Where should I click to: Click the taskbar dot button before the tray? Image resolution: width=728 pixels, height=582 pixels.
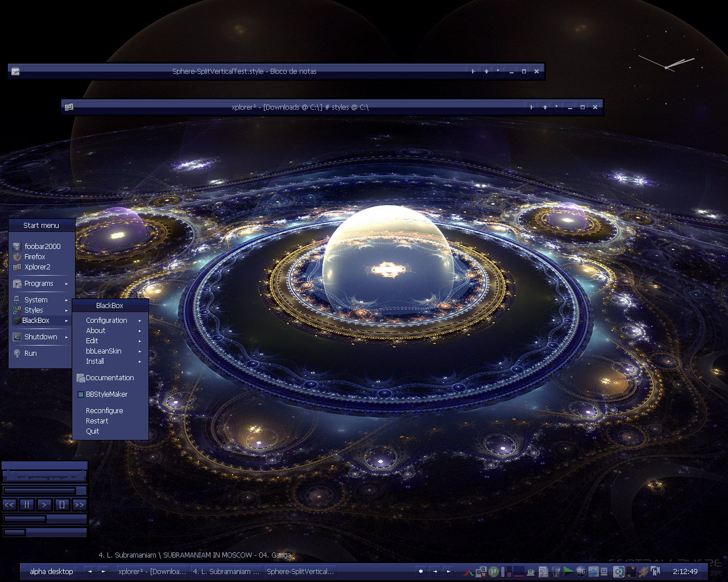point(421,571)
